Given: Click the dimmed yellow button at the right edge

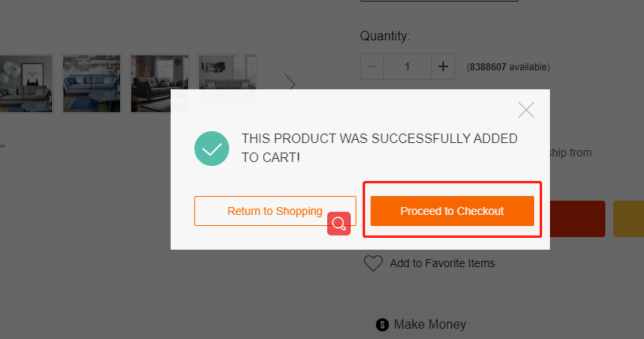Looking at the screenshot, I should 628,219.
